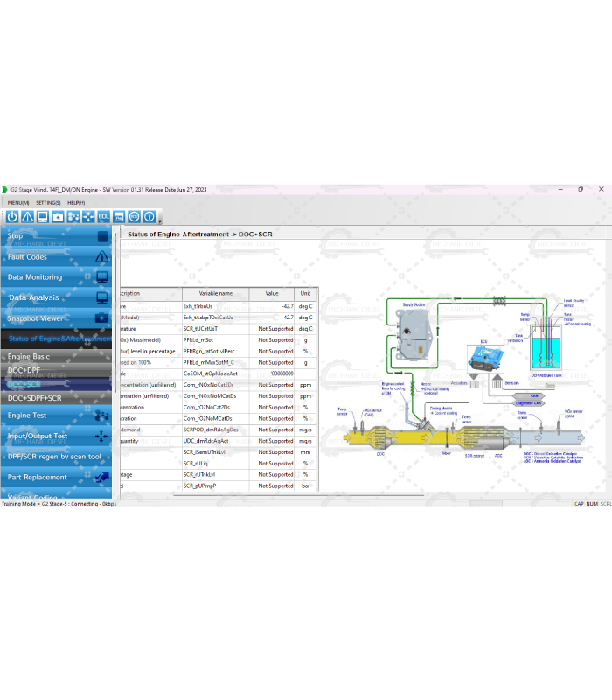The width and height of the screenshot is (612, 700).
Task: Open the MENU(M) menu
Action: click(17, 202)
